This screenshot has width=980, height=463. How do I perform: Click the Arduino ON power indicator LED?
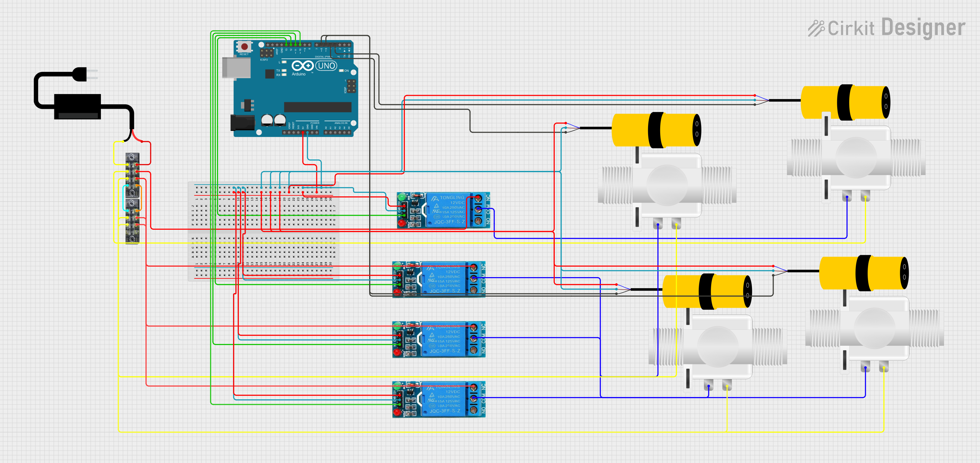point(342,71)
